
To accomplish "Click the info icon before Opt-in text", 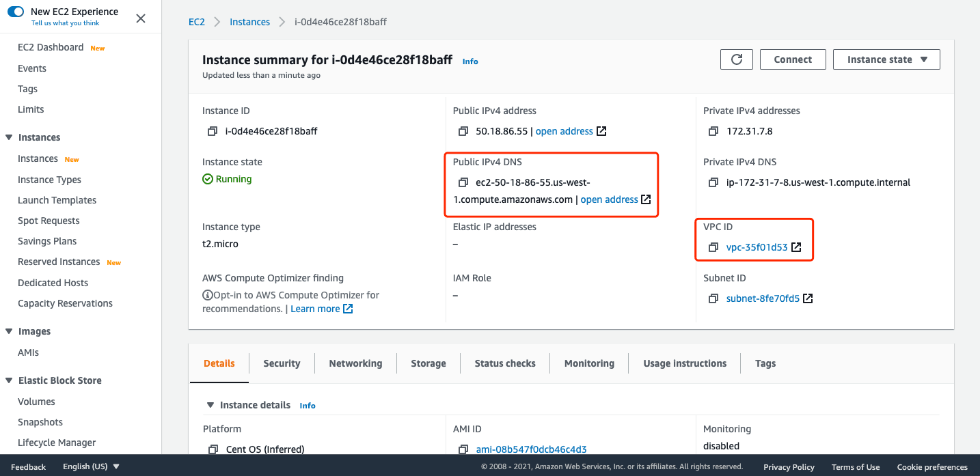I will [207, 295].
